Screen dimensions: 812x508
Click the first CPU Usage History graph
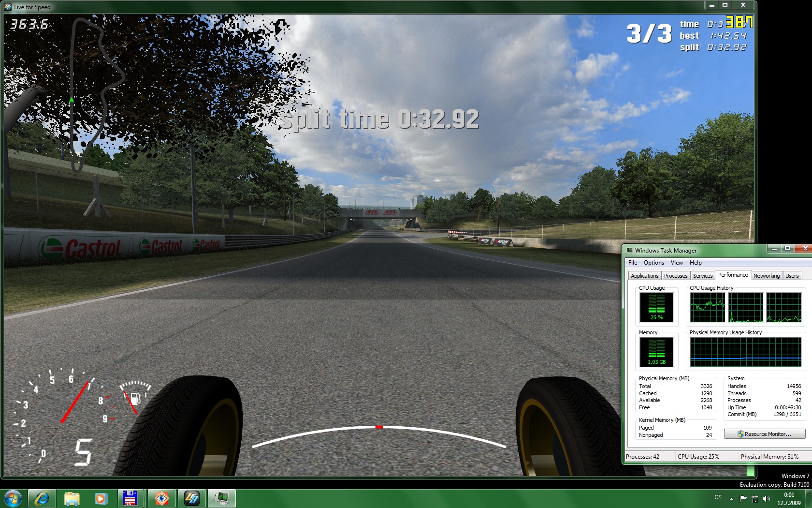[x=707, y=308]
